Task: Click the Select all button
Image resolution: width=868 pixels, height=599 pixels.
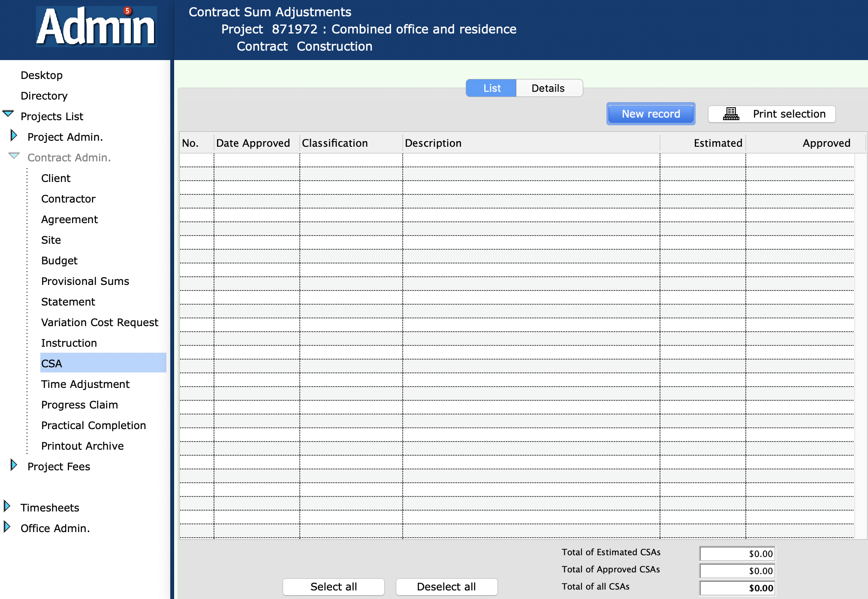Action: (x=333, y=587)
